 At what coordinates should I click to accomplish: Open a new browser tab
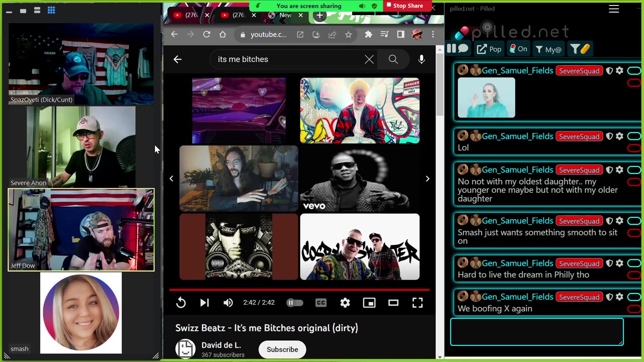pos(319,15)
